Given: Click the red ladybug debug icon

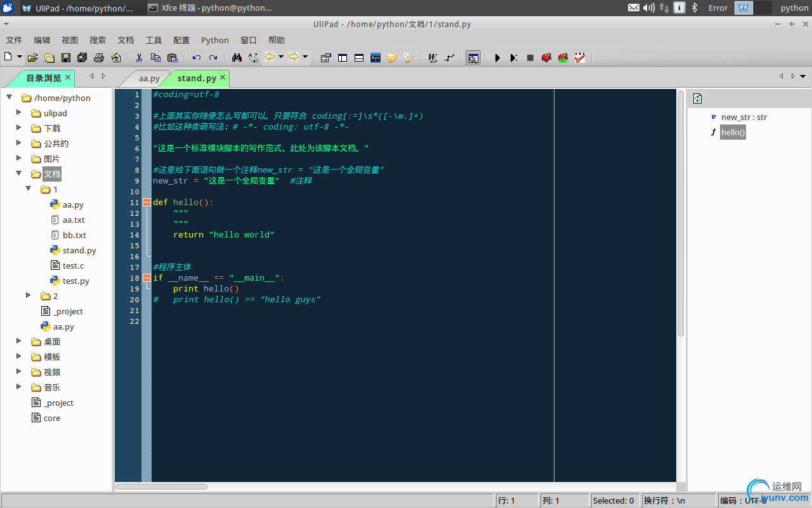Looking at the screenshot, I should click(x=546, y=58).
